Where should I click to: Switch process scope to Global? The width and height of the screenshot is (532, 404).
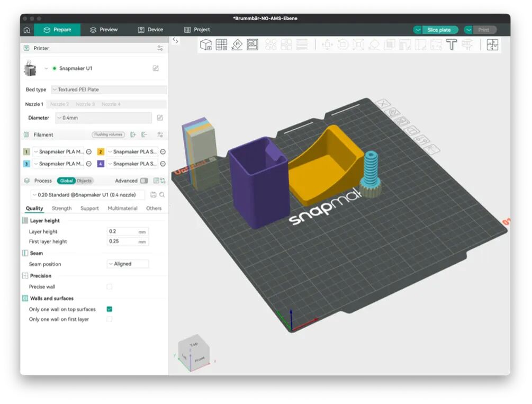66,181
